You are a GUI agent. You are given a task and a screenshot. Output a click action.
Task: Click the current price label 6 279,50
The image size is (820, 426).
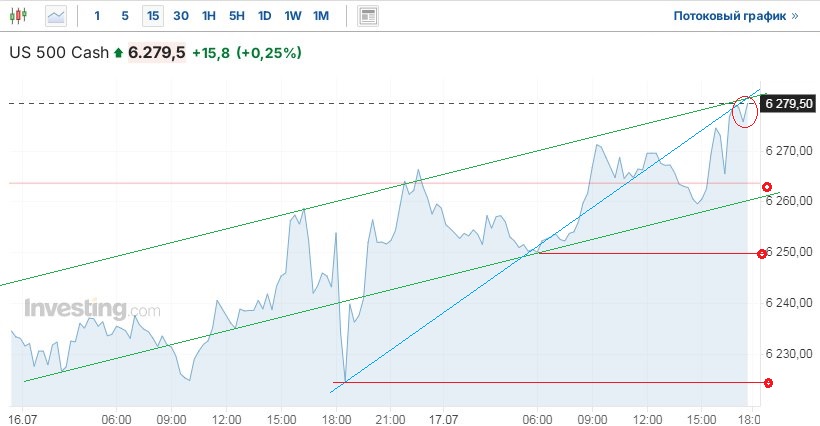click(x=787, y=103)
